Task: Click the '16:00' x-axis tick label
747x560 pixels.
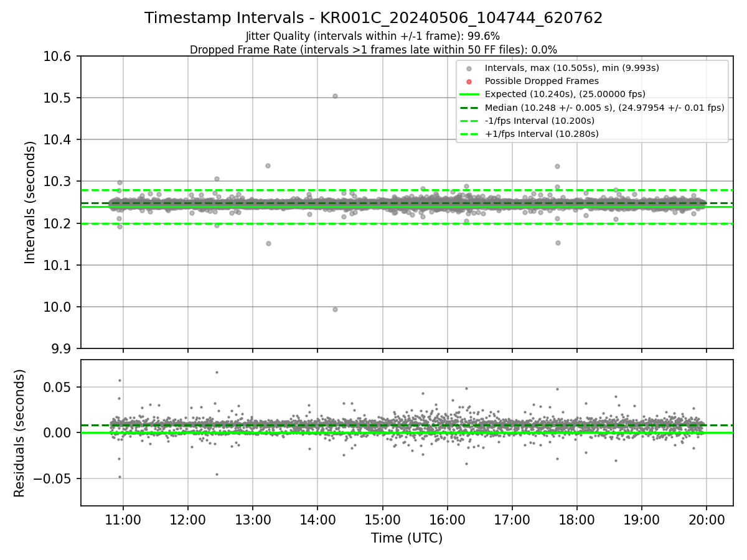Action: click(x=447, y=519)
